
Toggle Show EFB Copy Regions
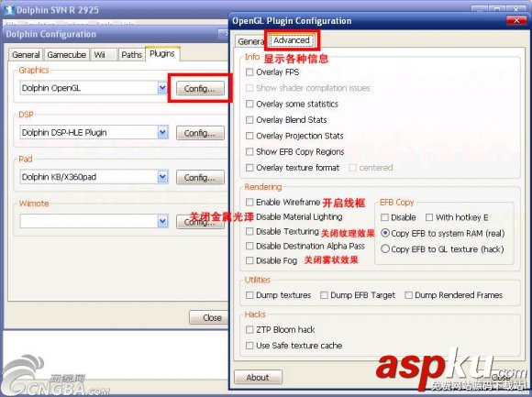click(249, 151)
